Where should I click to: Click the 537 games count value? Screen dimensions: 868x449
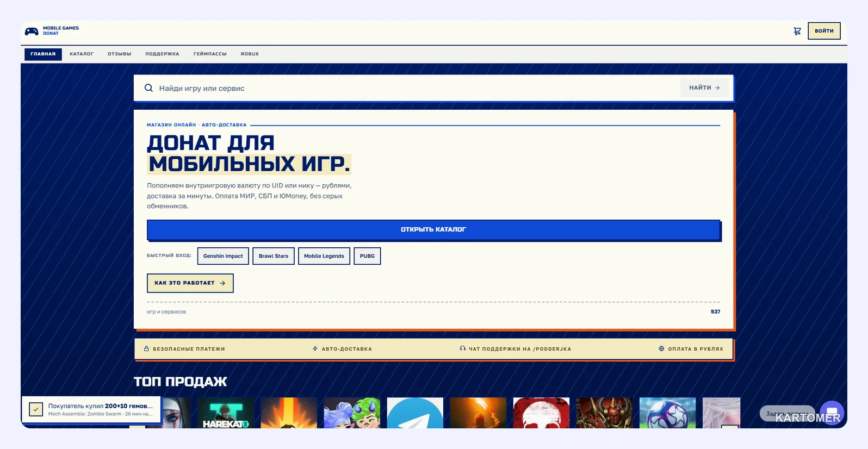715,312
